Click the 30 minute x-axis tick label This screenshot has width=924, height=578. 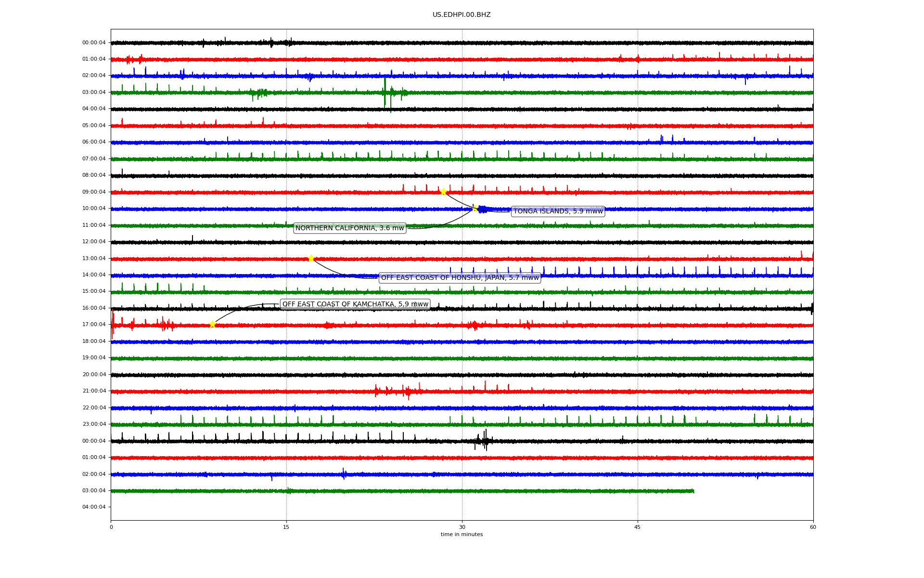pos(462,527)
